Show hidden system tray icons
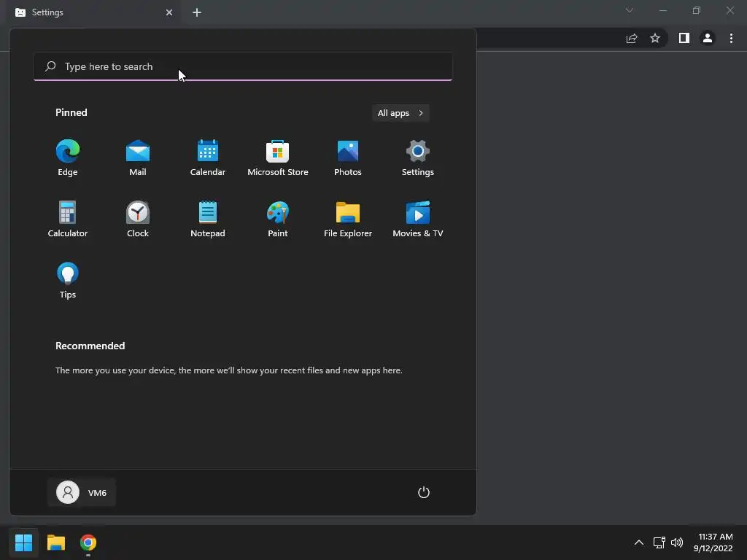Screen dimensions: 747x560 click(639, 542)
